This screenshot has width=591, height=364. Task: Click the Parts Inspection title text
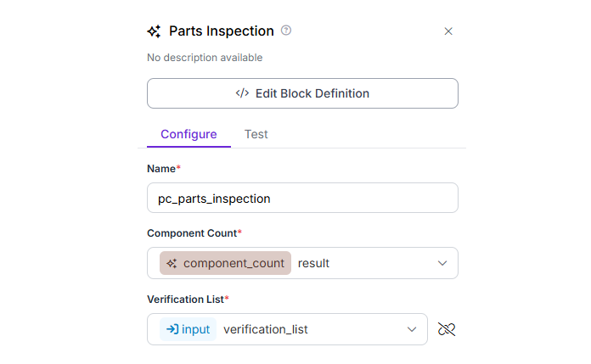222,31
